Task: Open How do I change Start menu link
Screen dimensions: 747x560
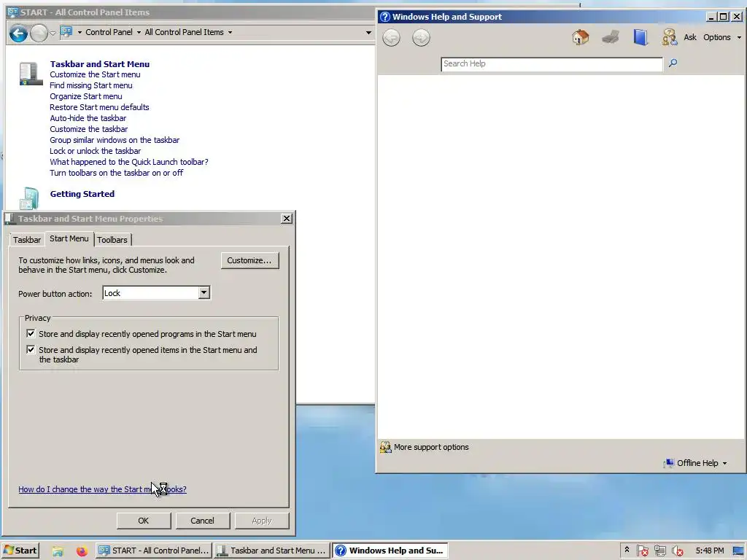Action: coord(102,489)
